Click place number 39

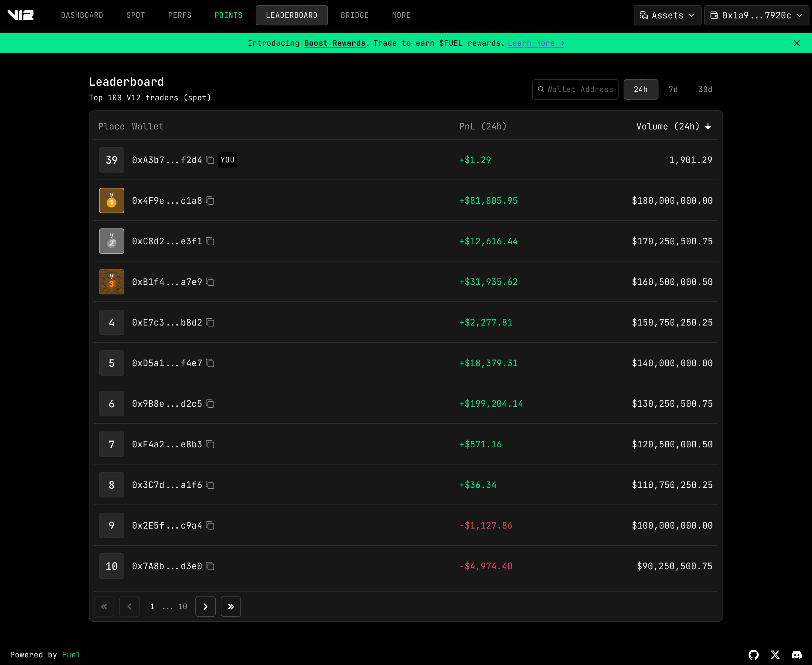[111, 160]
